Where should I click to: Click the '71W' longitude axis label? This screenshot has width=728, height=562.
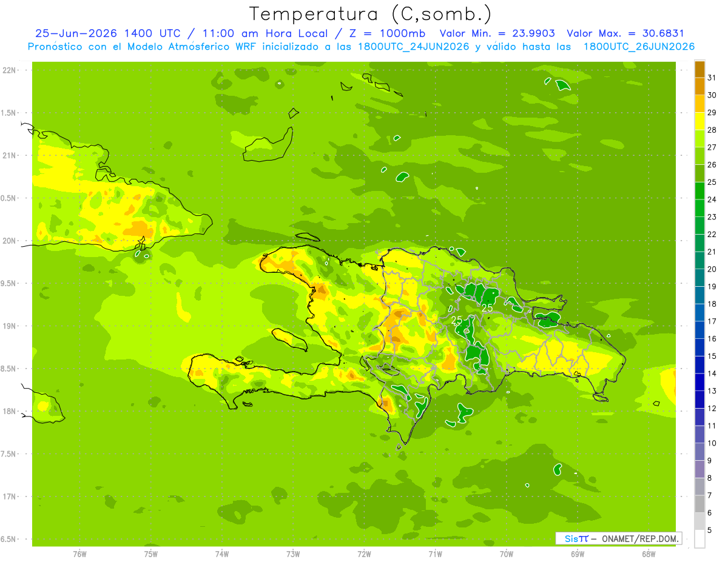435,554
